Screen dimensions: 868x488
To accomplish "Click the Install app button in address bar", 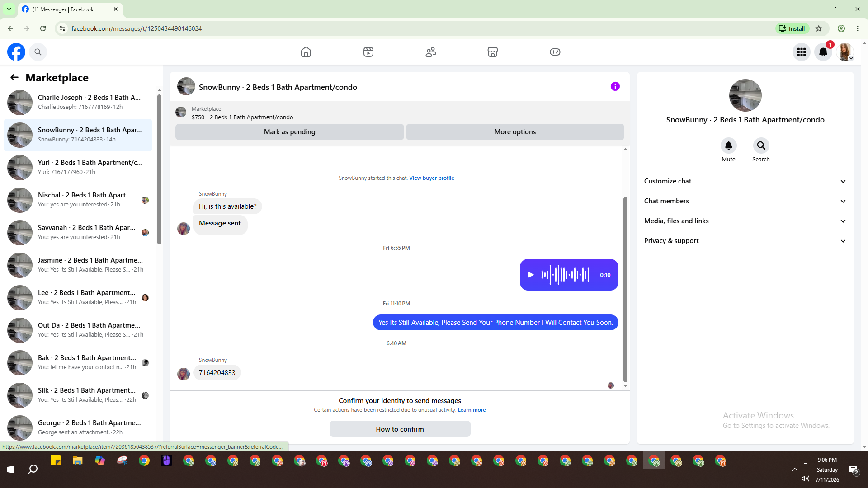I will point(792,28).
